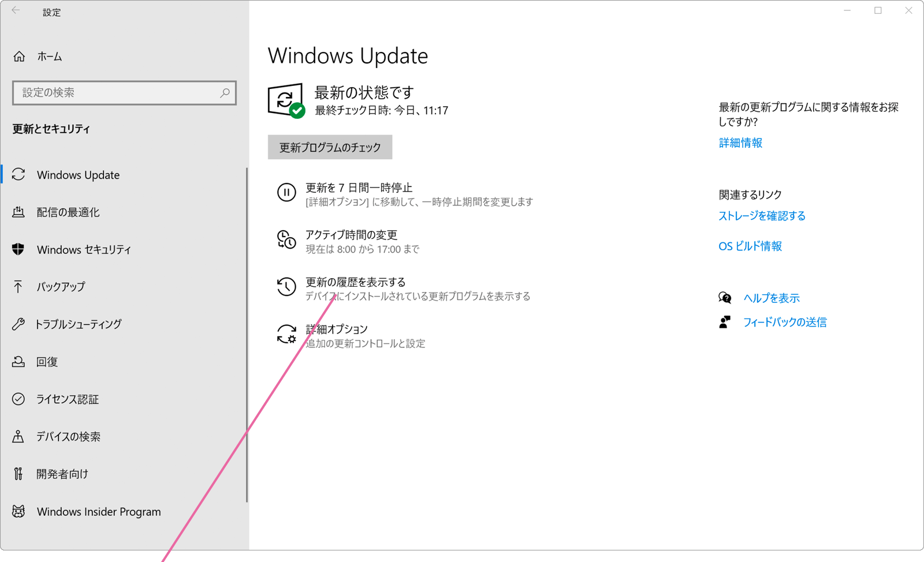Click the back arrow icon in title bar
The width and height of the screenshot is (924, 562).
[x=16, y=10]
